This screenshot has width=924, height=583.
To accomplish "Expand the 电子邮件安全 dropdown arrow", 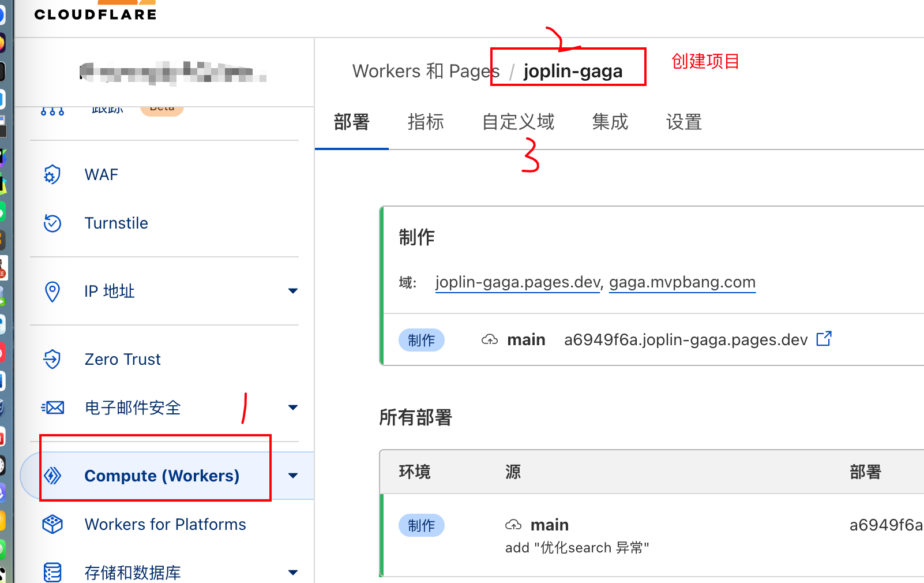I will coord(293,408).
